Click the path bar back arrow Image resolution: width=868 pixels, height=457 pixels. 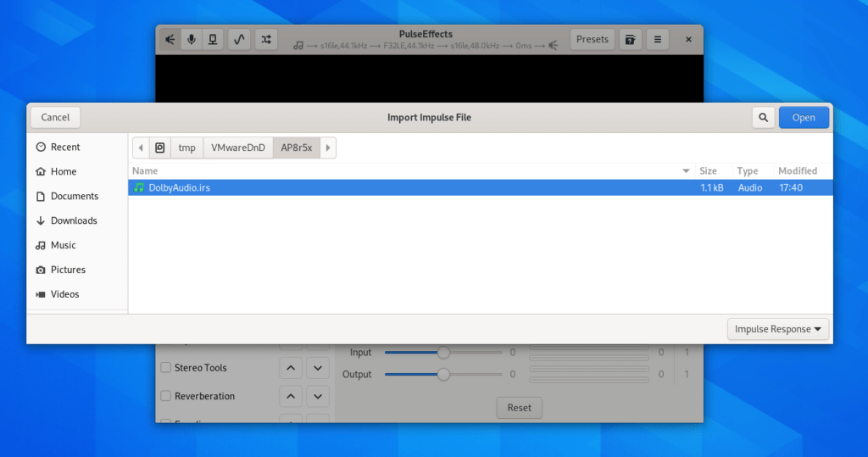tap(142, 148)
